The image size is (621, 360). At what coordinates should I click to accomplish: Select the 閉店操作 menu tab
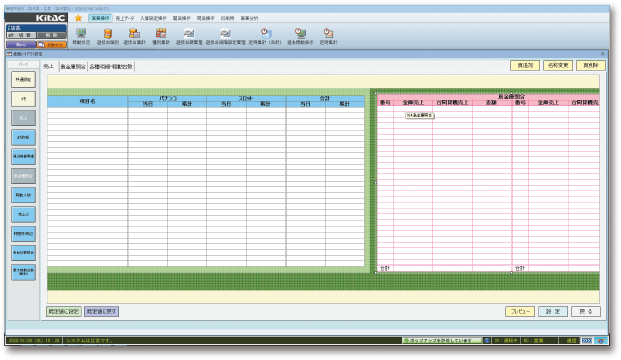206,18
